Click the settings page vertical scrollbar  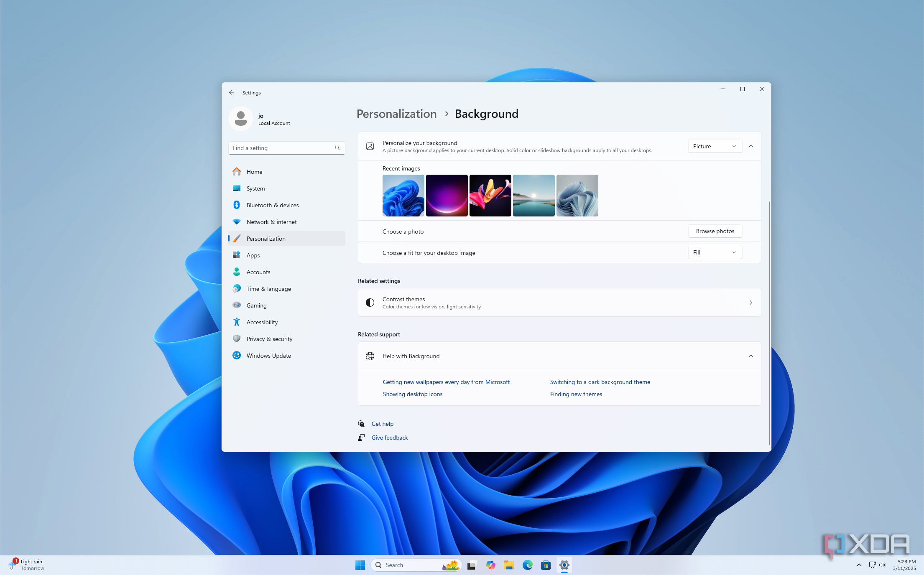click(x=769, y=323)
